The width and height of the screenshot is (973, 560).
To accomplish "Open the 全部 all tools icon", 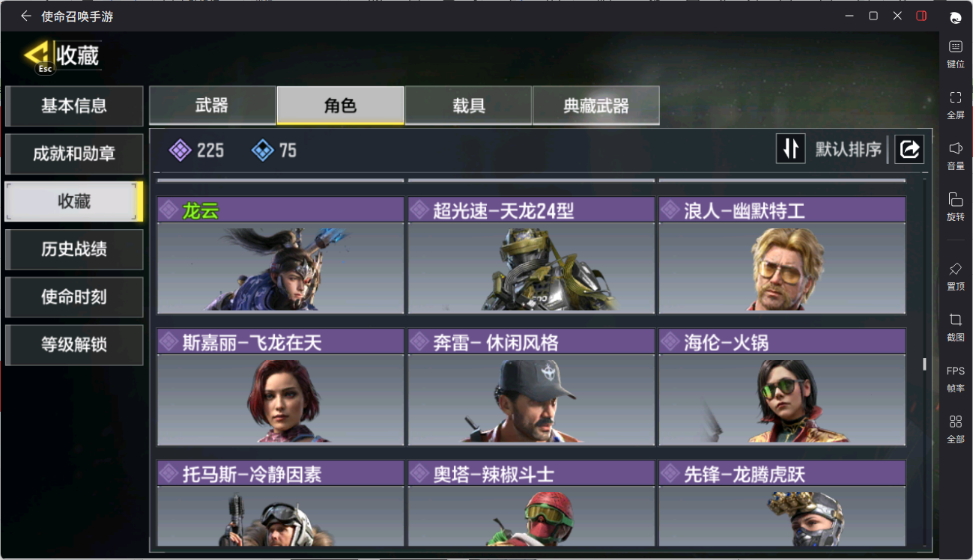I will (955, 430).
